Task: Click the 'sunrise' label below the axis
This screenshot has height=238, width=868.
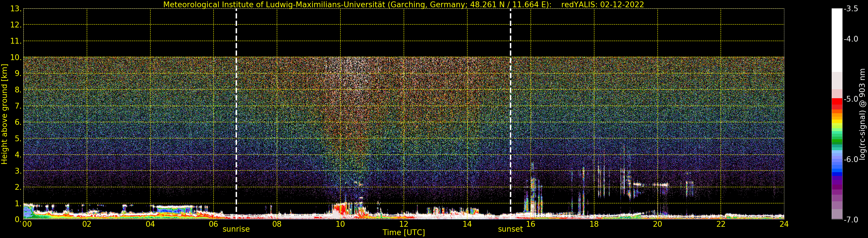Action: pyautogui.click(x=236, y=229)
